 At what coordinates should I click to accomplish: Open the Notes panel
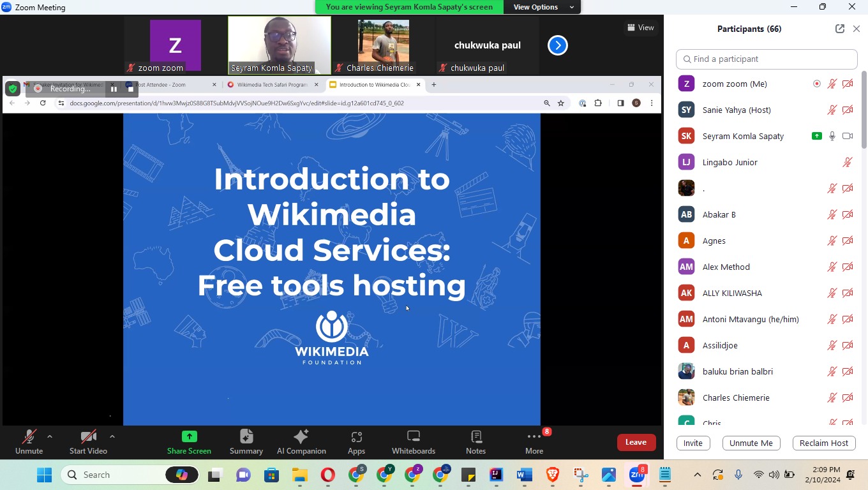(x=476, y=442)
